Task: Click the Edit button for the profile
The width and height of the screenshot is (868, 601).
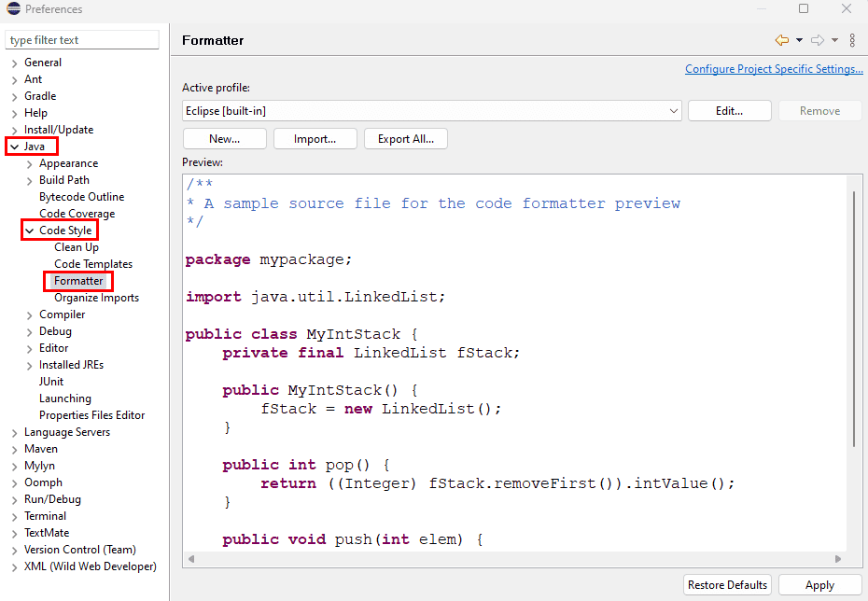Action: pos(728,110)
